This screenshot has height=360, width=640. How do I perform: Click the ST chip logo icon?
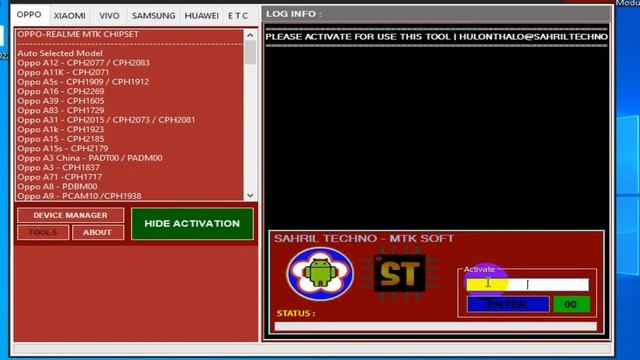click(x=400, y=273)
